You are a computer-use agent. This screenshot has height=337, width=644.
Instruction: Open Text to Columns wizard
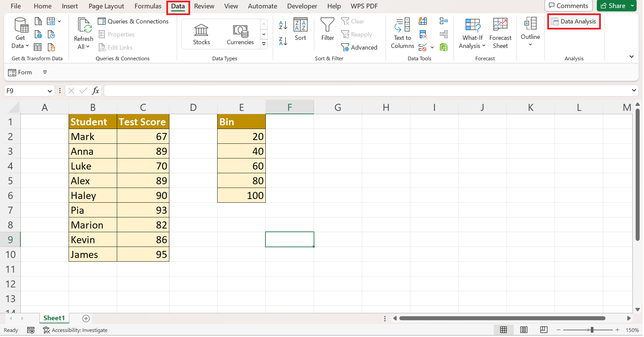(402, 33)
